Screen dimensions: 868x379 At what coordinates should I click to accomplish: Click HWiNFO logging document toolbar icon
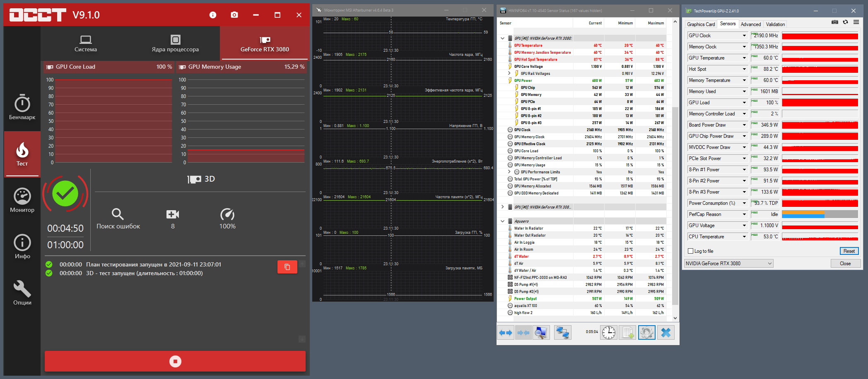point(627,333)
